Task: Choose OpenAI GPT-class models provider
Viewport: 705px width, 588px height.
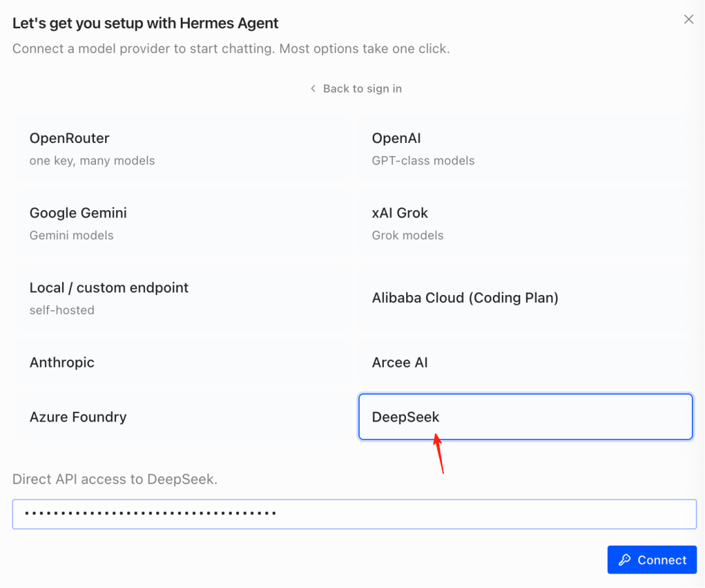Action: point(525,148)
